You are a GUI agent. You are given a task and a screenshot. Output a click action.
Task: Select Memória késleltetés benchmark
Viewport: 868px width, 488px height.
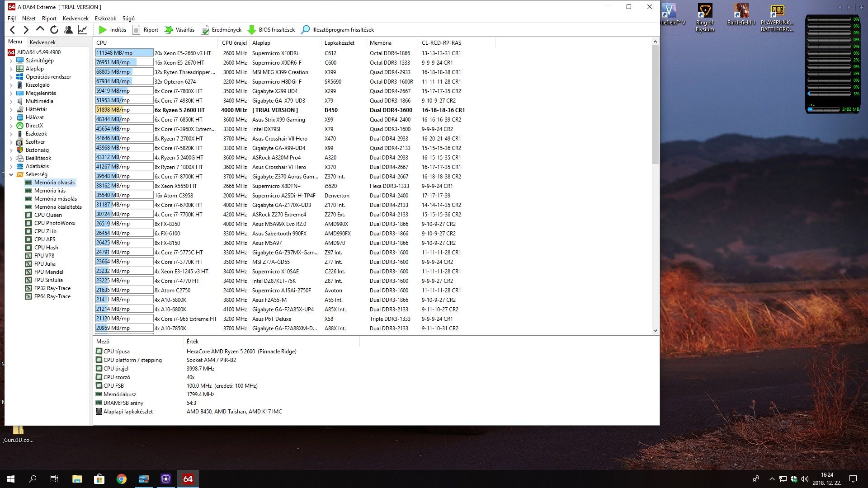tap(58, 207)
